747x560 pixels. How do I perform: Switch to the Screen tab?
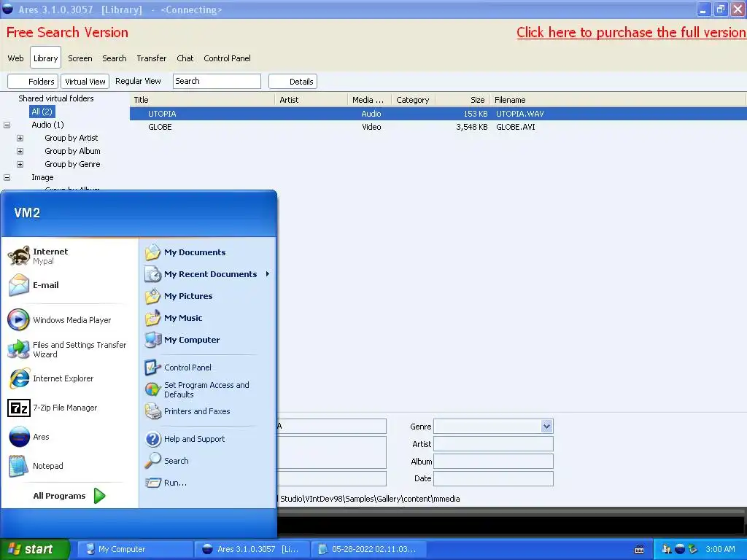[80, 58]
